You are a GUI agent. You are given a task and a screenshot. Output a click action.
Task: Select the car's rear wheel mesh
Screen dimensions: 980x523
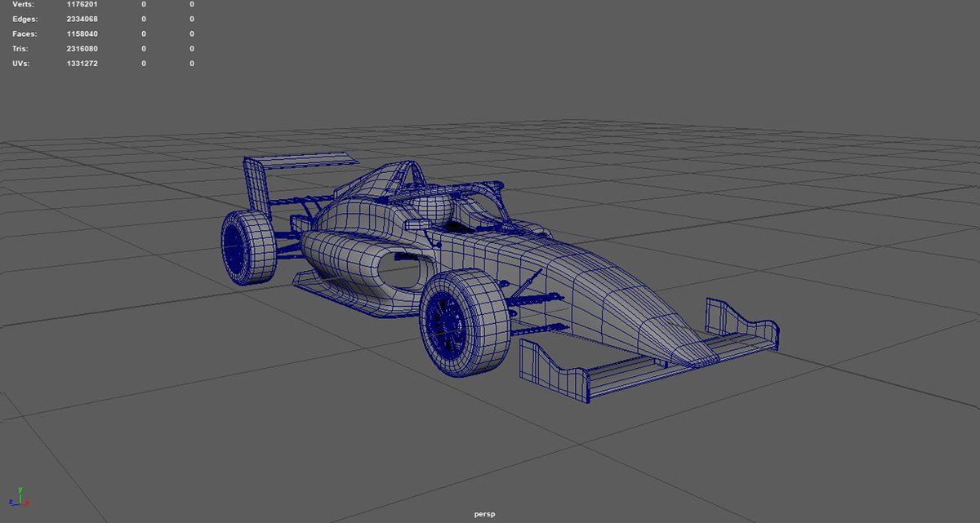tap(247, 247)
